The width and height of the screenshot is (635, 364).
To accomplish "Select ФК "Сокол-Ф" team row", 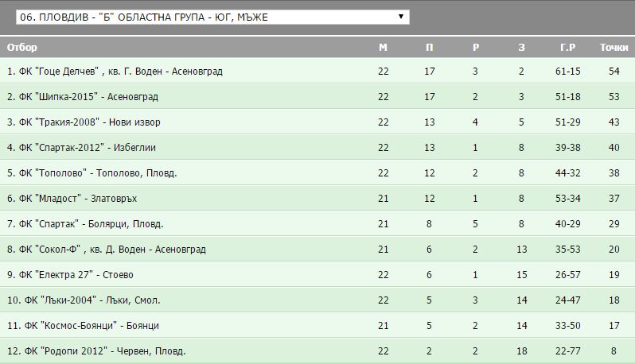I will (x=107, y=250).
